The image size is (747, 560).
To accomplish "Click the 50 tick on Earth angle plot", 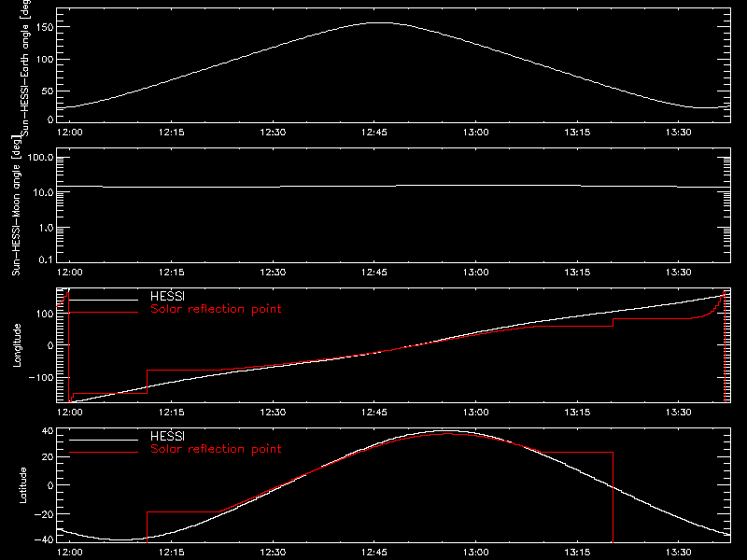I will coord(48,91).
